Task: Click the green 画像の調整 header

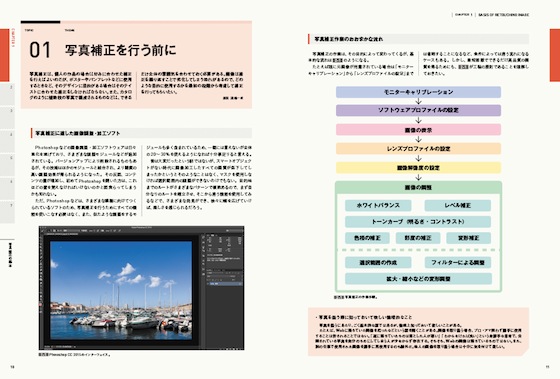Action: (x=418, y=187)
